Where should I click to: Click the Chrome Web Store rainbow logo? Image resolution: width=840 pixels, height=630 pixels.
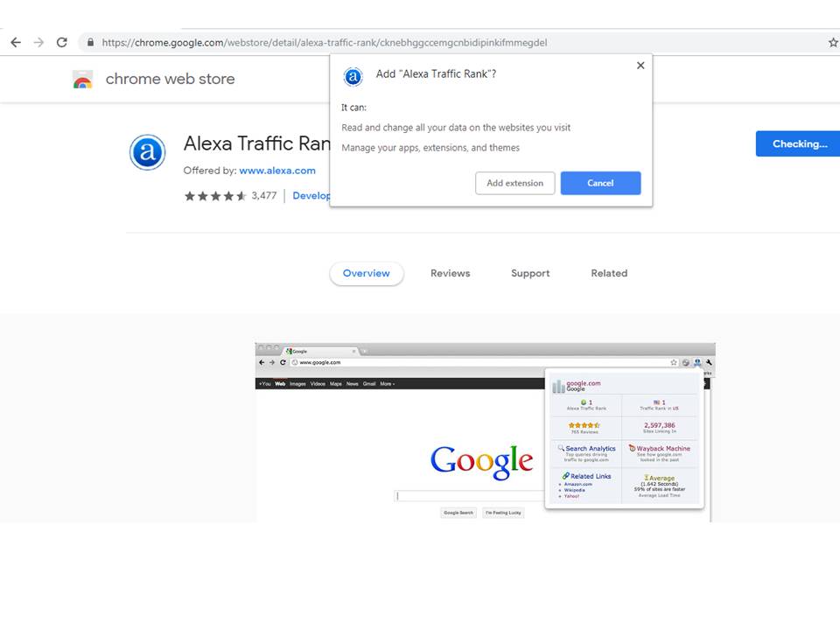point(82,80)
